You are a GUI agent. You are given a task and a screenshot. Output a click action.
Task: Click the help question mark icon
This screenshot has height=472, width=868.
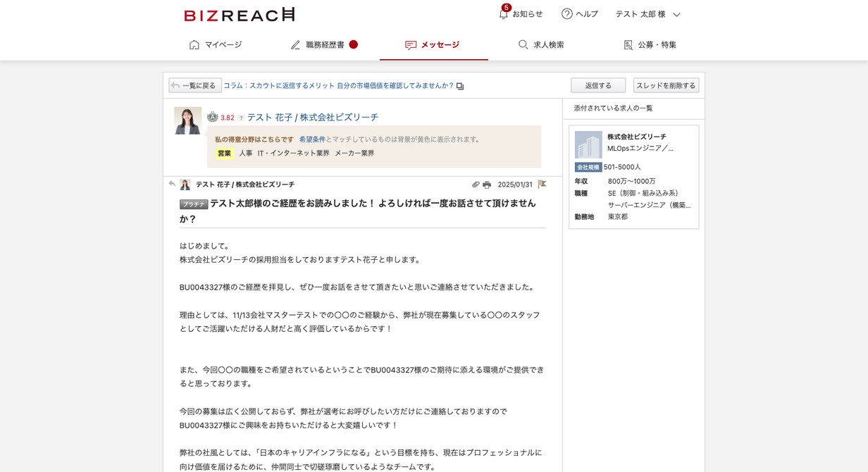566,14
